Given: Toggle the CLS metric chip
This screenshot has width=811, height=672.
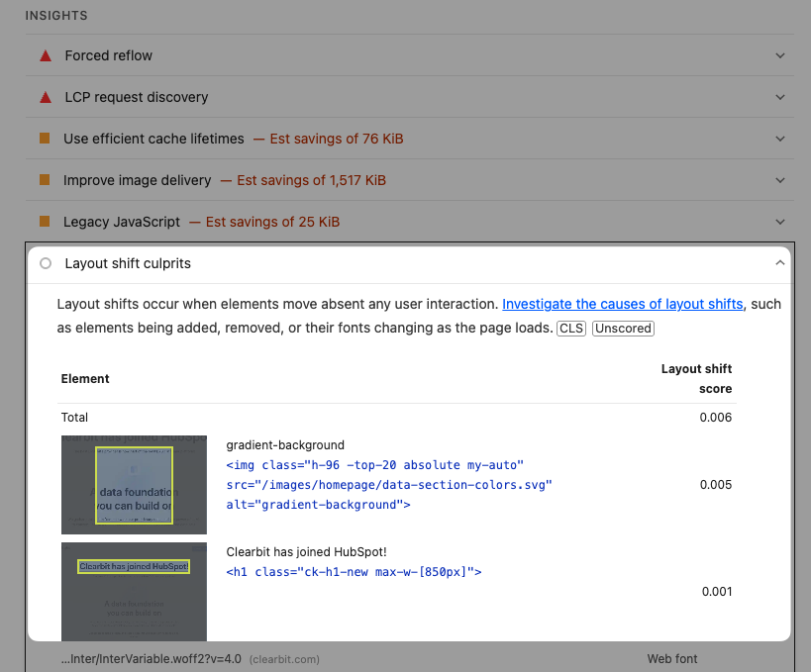Looking at the screenshot, I should pos(570,328).
